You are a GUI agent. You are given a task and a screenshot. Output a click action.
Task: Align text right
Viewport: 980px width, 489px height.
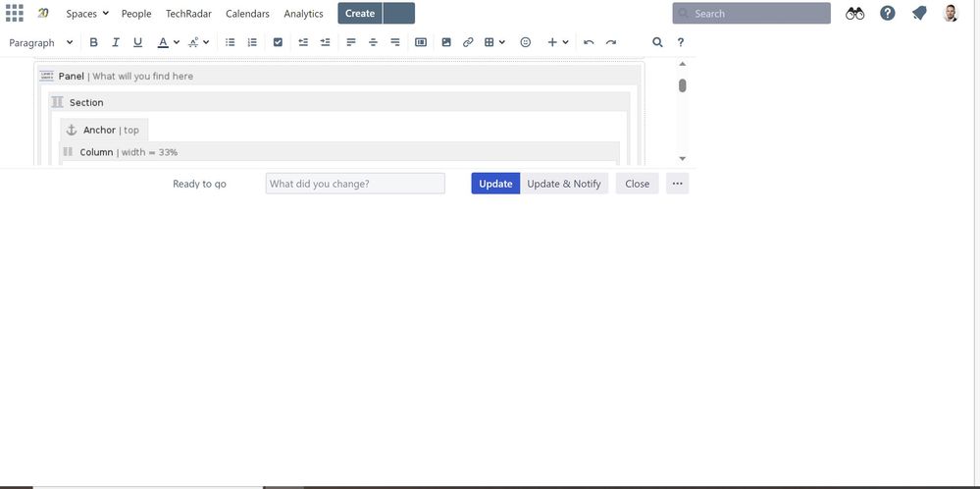(395, 42)
